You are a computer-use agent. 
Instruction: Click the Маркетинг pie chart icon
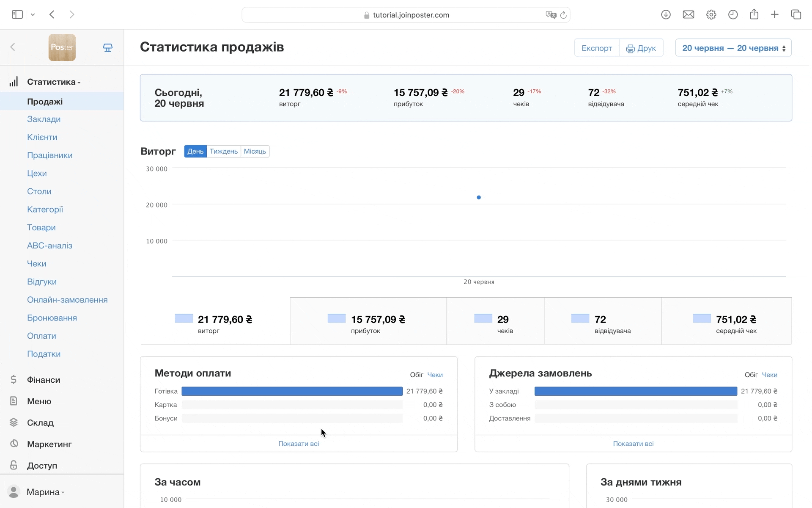click(x=14, y=444)
